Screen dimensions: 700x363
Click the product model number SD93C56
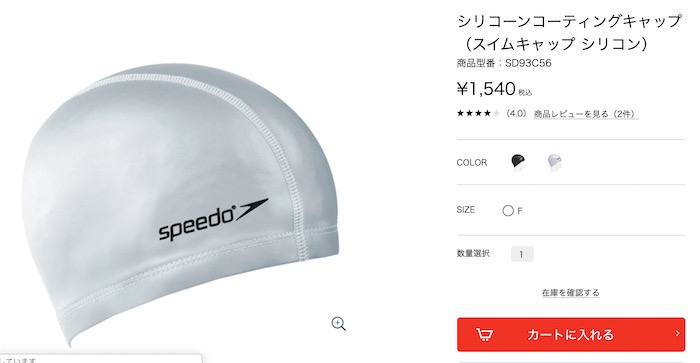point(528,63)
